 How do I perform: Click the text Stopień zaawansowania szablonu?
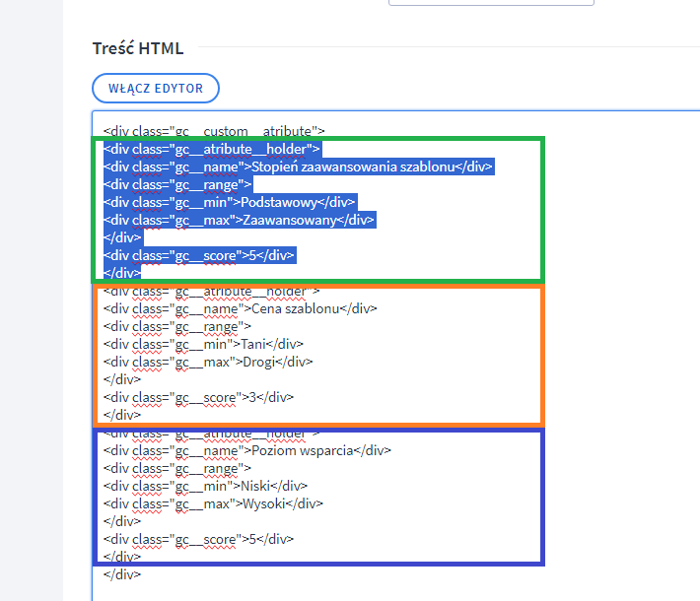tap(353, 167)
